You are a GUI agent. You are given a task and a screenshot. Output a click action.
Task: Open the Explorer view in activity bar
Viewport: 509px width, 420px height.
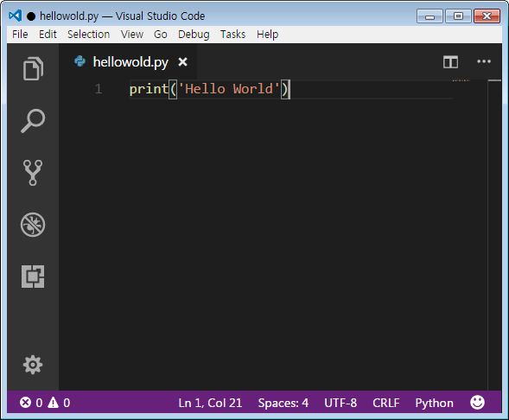(x=33, y=68)
